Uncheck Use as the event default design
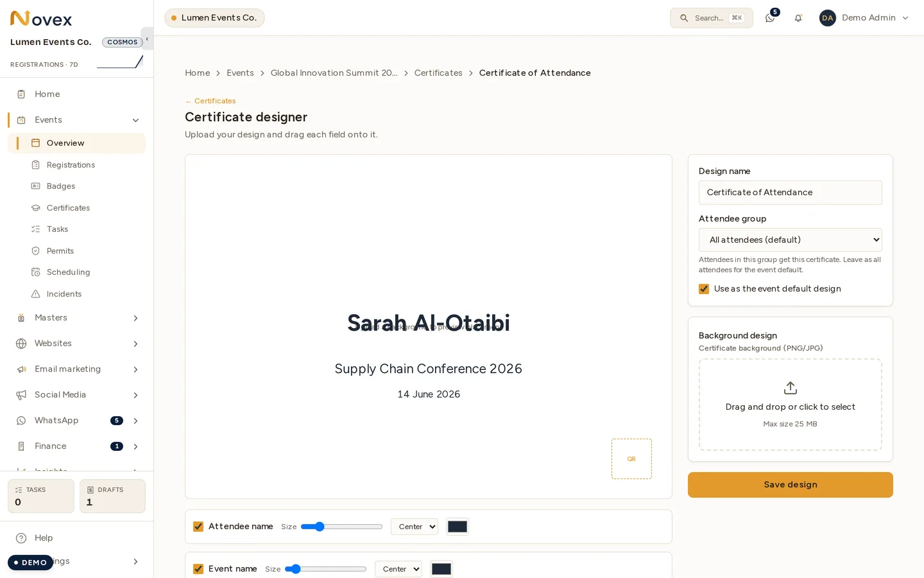Image resolution: width=924 pixels, height=578 pixels. tap(704, 289)
